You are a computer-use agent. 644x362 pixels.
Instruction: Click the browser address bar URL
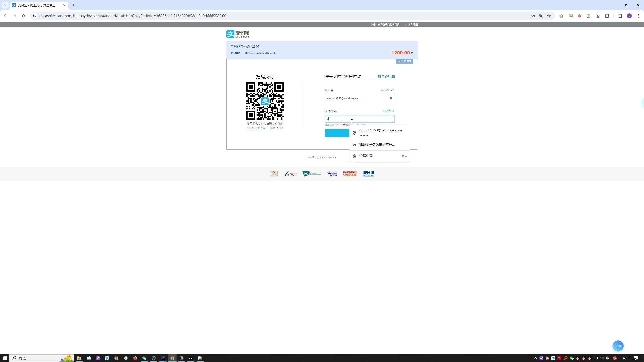[x=133, y=16]
